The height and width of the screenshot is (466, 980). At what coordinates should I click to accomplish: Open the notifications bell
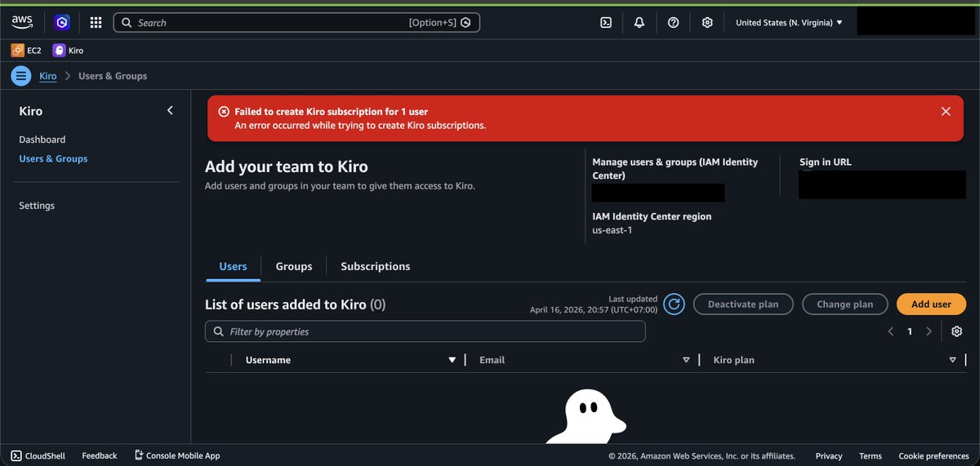639,23
